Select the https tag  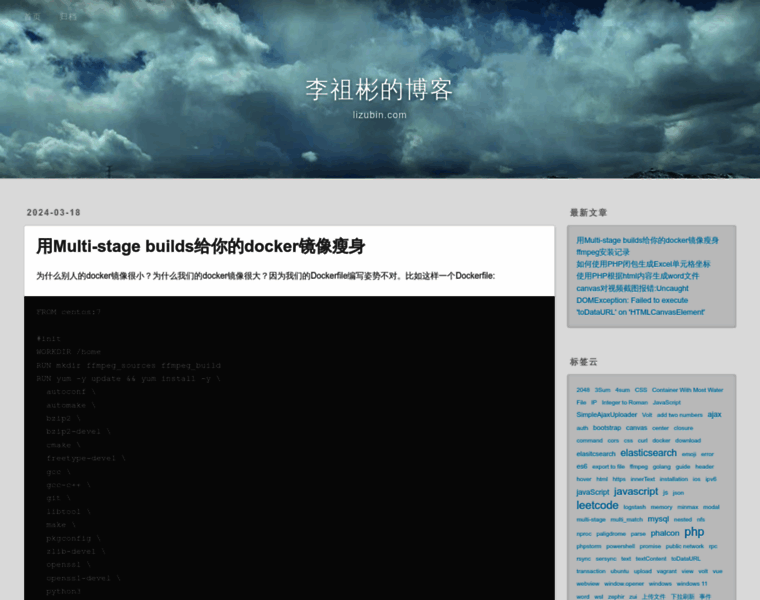(619, 479)
